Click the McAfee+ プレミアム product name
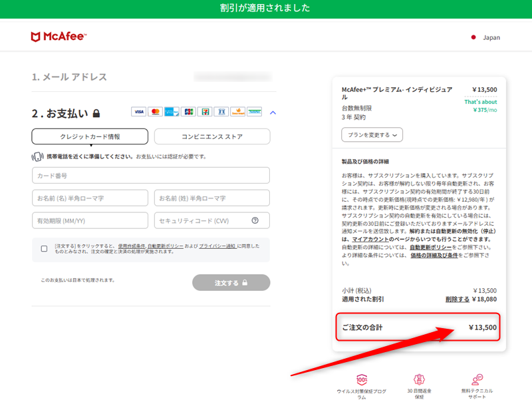This screenshot has width=532, height=406. tap(397, 93)
